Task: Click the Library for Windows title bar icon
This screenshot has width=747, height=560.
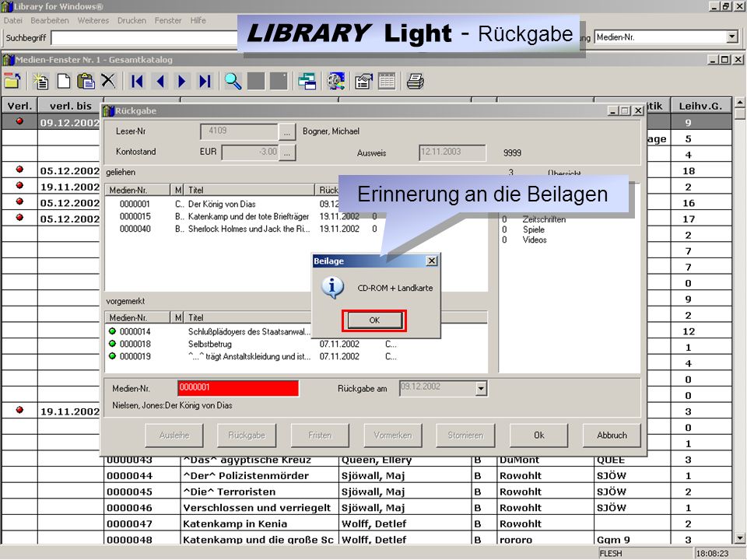Action: pos(7,6)
